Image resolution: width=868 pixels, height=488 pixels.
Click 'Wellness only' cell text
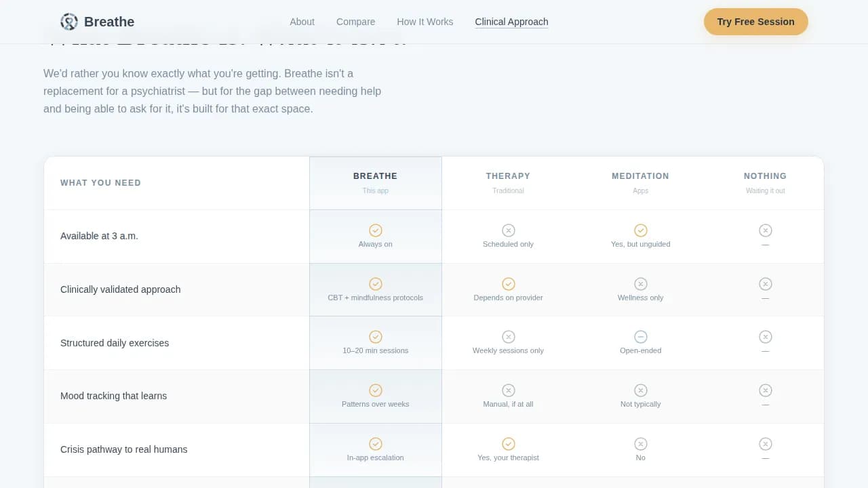[x=641, y=298]
